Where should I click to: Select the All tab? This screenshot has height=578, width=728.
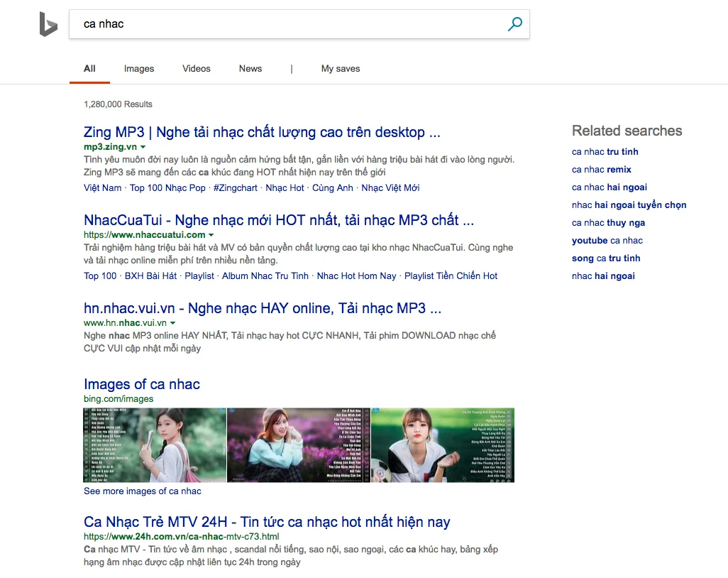coord(89,69)
